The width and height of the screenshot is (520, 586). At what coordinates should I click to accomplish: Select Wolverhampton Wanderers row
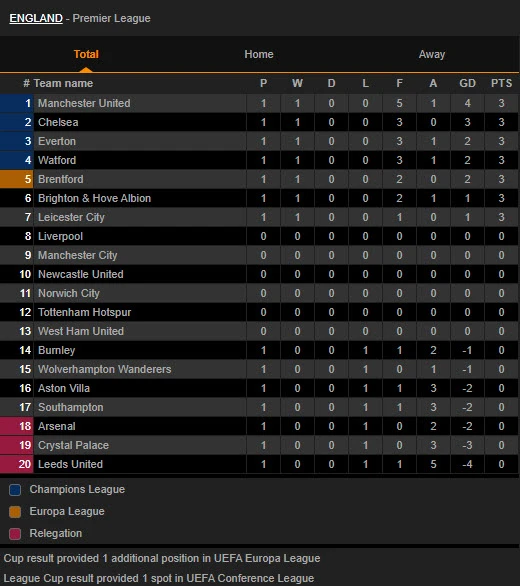tap(260, 369)
